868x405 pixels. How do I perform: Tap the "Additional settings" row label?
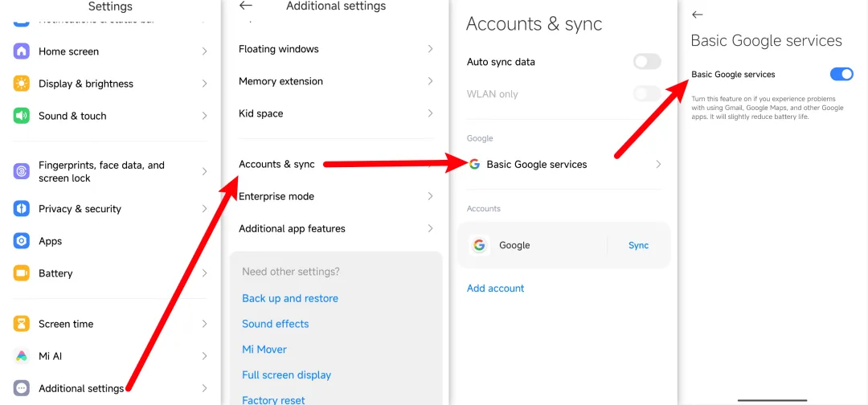click(81, 388)
